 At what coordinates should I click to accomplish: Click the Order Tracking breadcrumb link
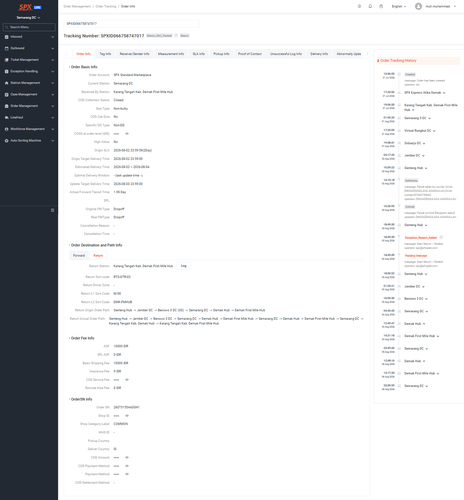[x=106, y=6]
